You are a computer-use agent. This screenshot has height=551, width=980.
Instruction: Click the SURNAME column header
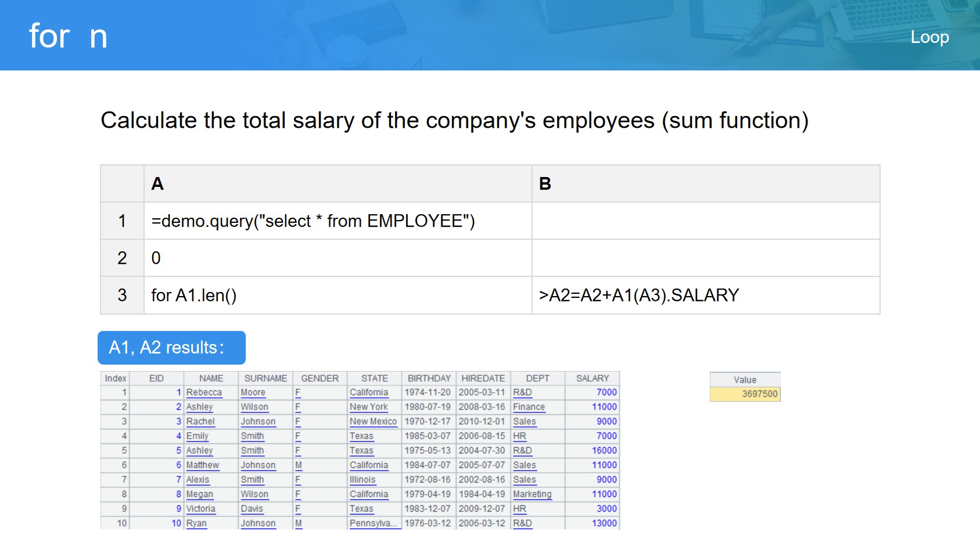click(x=265, y=379)
